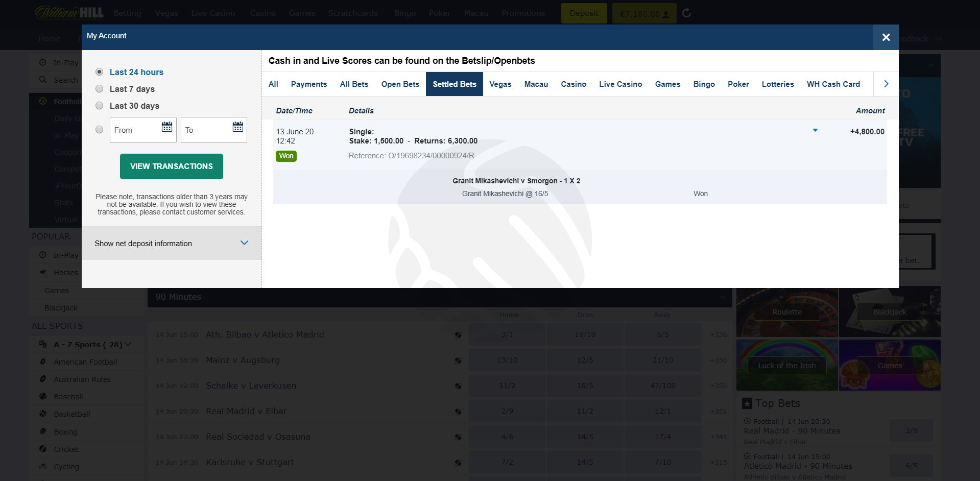Click the Deposit button in header
Viewport: 980px width, 481px height.
(x=584, y=13)
